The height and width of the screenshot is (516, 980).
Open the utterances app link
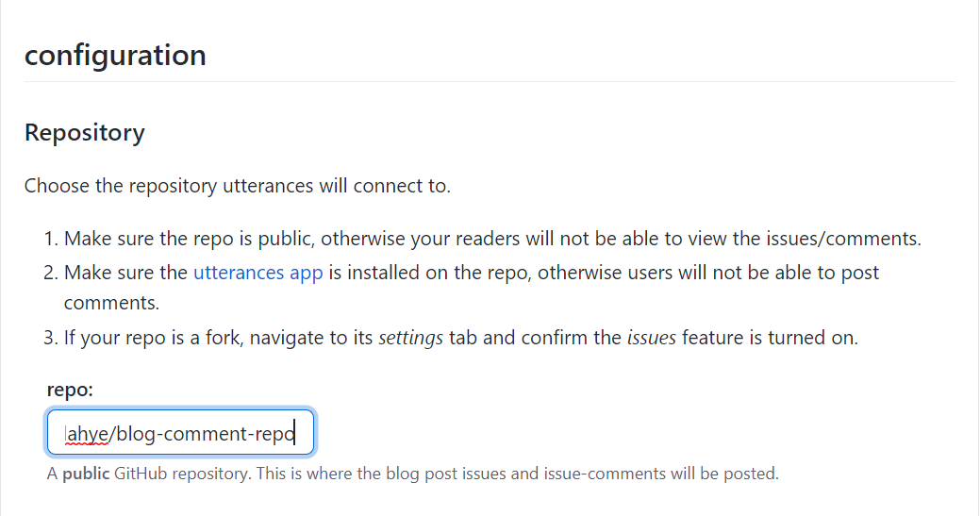pos(258,273)
